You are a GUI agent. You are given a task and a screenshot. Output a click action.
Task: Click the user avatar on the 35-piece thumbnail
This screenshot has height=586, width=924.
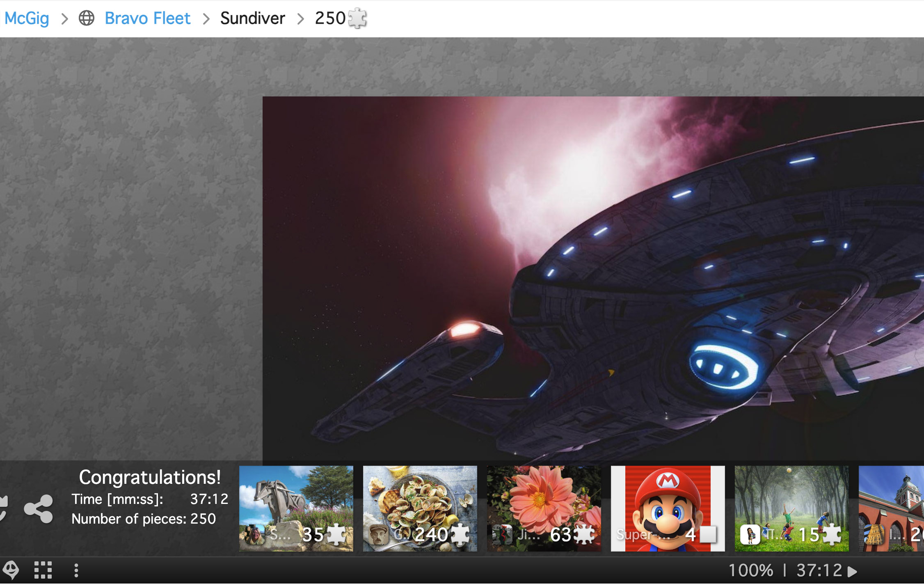254,535
